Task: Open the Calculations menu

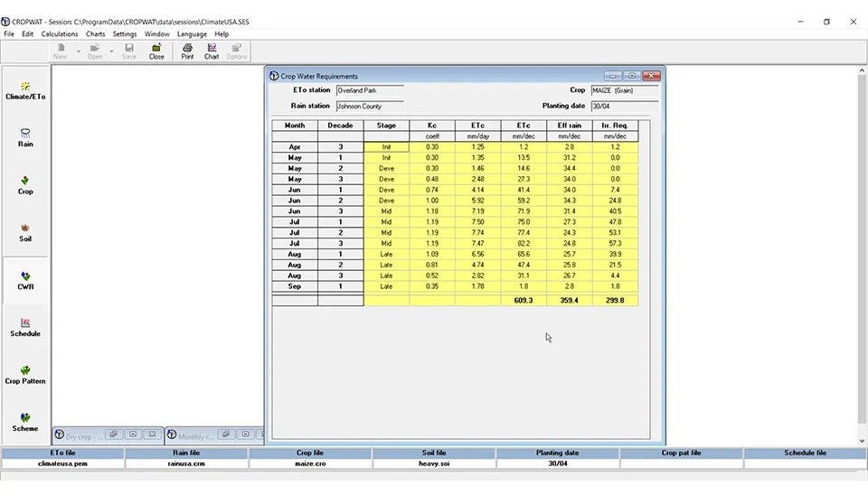Action: point(60,34)
